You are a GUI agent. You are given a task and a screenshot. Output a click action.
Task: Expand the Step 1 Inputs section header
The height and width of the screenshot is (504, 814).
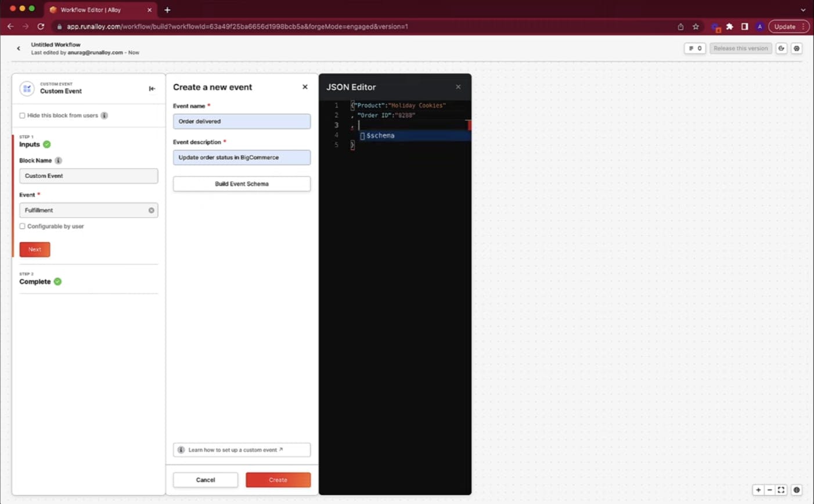pyautogui.click(x=88, y=142)
